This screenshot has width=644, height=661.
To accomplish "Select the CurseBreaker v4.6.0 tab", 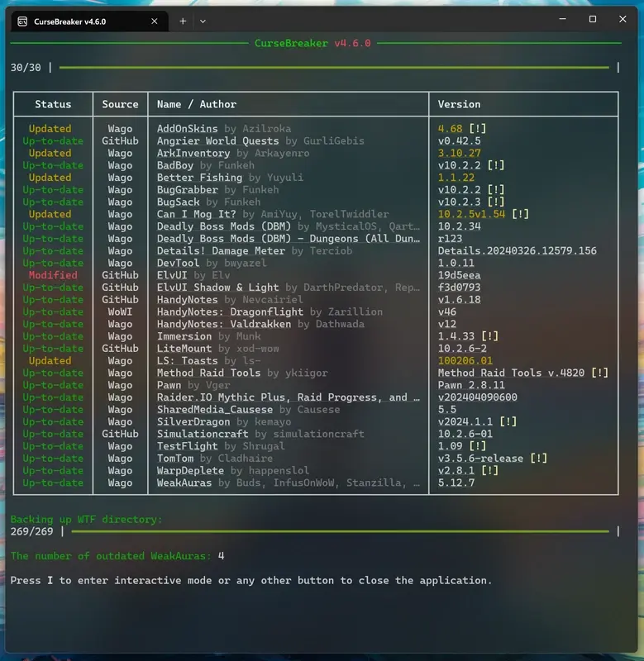I will pos(89,21).
